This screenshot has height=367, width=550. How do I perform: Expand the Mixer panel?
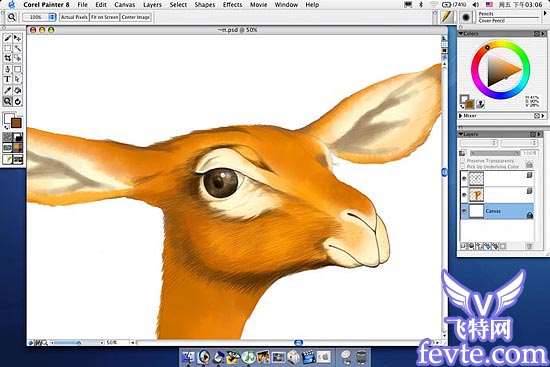[461, 116]
